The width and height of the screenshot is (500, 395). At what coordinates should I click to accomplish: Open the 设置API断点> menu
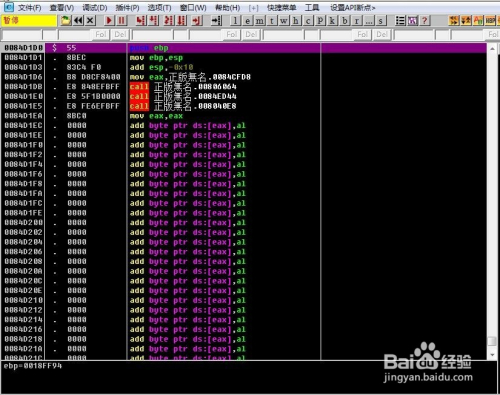click(353, 7)
